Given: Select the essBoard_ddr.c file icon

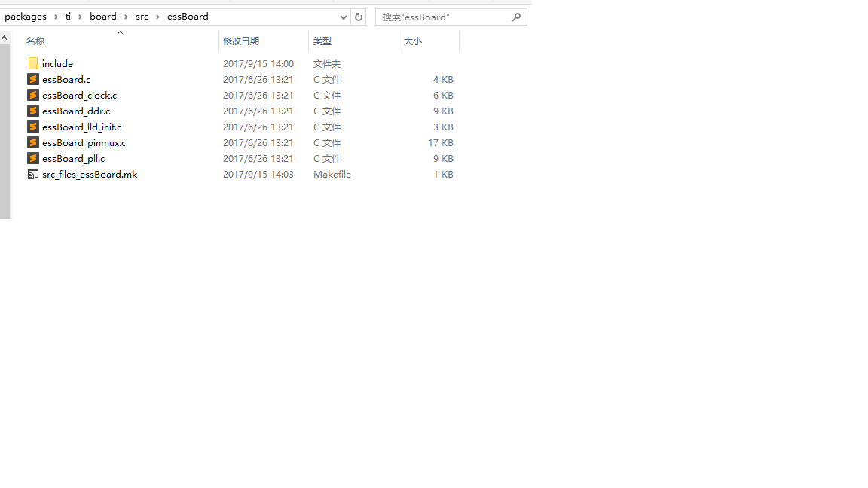Looking at the screenshot, I should coord(33,111).
